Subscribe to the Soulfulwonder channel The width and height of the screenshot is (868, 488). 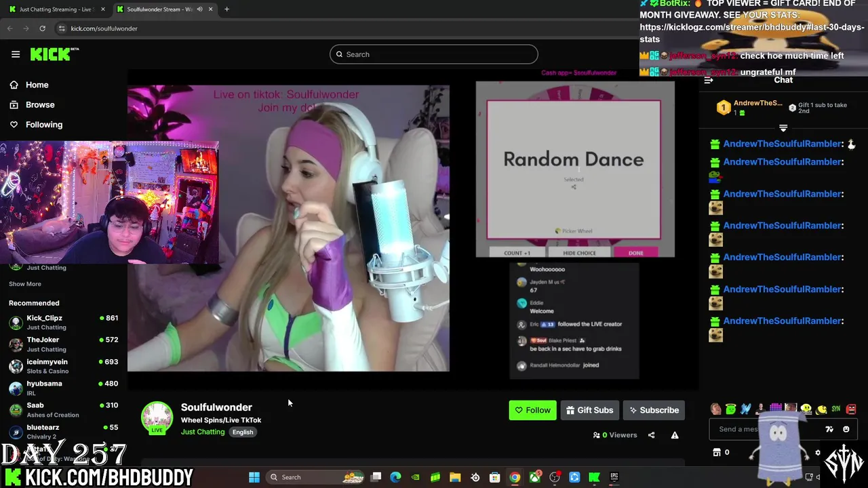pyautogui.click(x=654, y=410)
